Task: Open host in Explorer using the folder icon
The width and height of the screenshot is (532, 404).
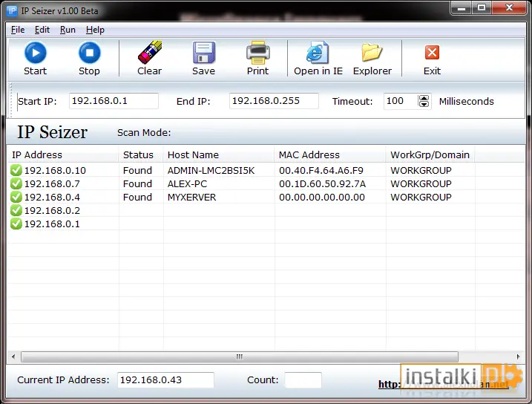Action: (x=372, y=53)
